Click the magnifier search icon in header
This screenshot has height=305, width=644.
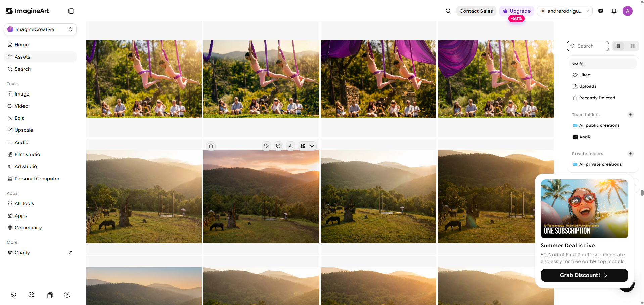pyautogui.click(x=448, y=11)
